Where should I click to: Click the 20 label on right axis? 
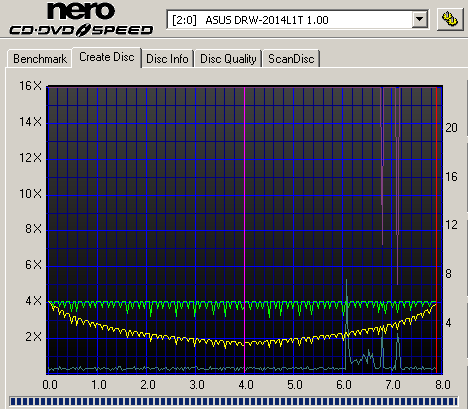click(451, 128)
